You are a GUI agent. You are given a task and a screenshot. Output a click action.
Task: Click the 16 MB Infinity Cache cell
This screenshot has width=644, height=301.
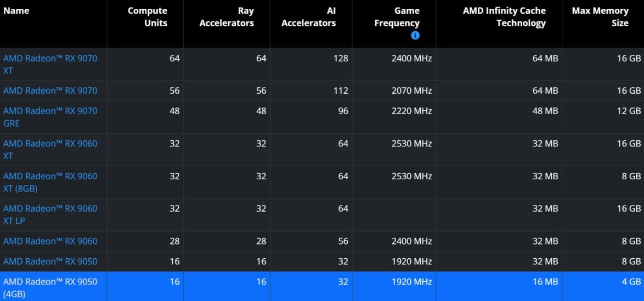[x=545, y=282]
